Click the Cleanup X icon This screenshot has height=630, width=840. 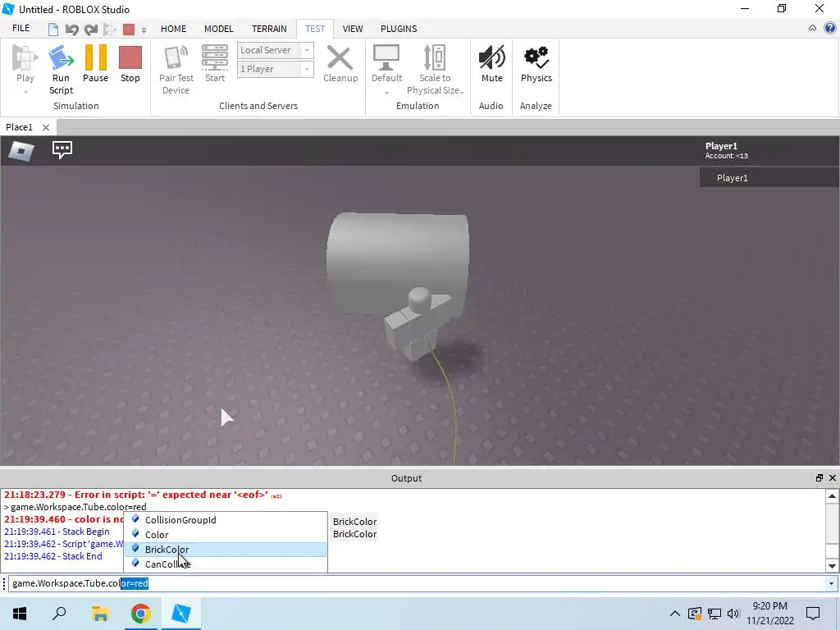tap(340, 58)
